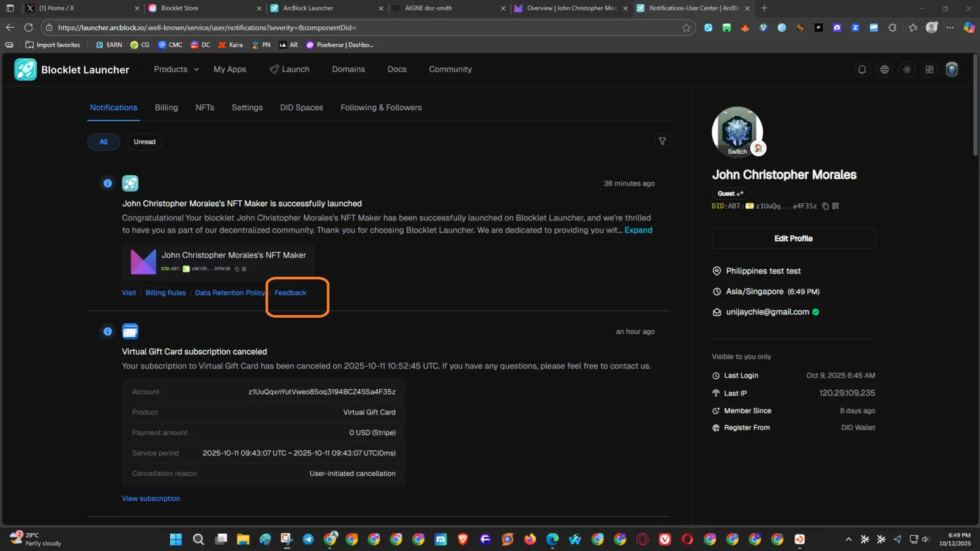Click the NFT Maker purple app logo
Screen dimensions: 980x551
pyautogui.click(x=143, y=262)
